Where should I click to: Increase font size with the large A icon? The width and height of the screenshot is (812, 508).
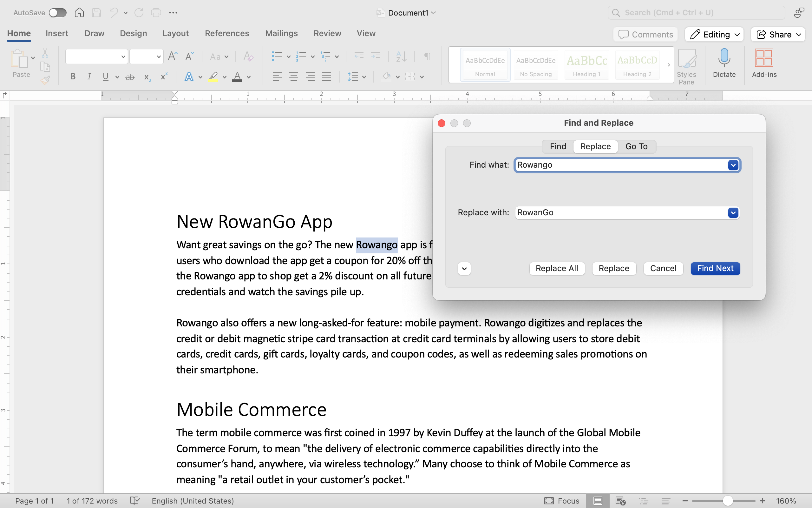[173, 56]
